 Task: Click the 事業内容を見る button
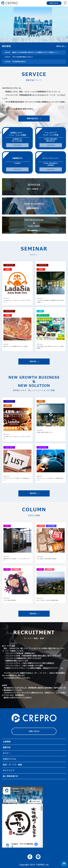(x=34, y=119)
